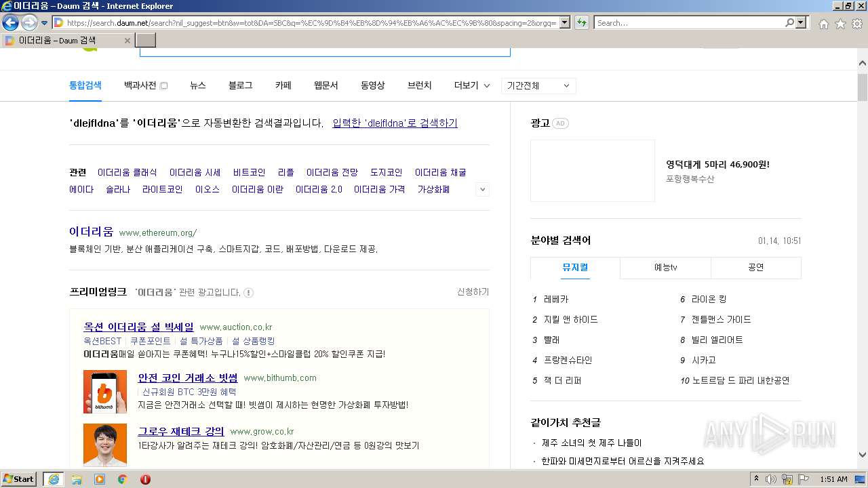Open the IE Tools gear icon

tap(857, 24)
